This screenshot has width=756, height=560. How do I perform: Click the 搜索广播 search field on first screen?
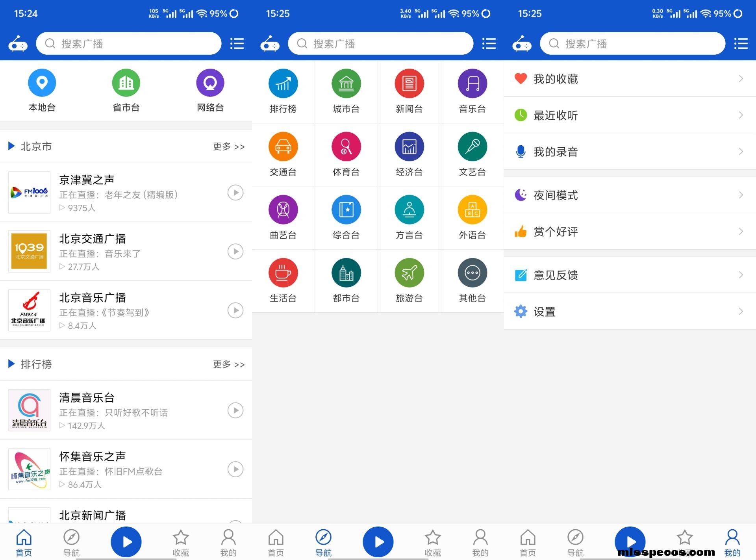coord(128,43)
